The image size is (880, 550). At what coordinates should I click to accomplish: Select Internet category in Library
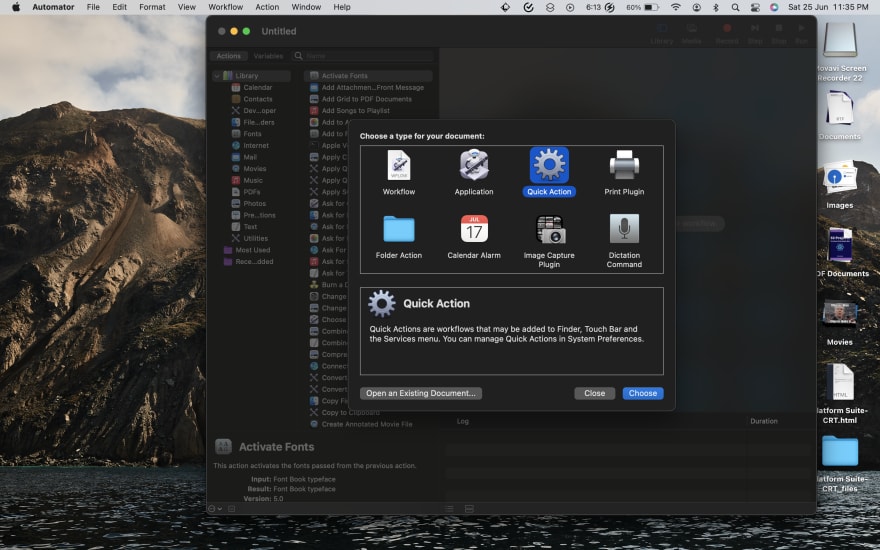tap(250, 145)
